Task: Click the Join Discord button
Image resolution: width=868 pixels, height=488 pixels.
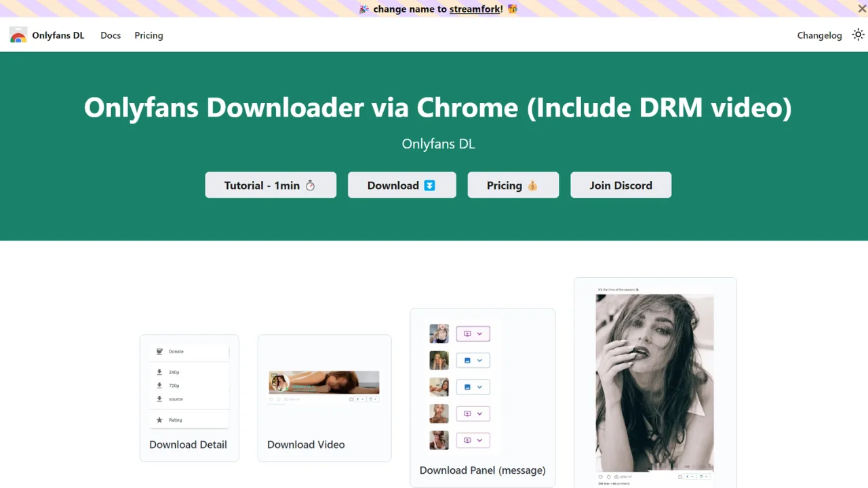Action: 620,185
